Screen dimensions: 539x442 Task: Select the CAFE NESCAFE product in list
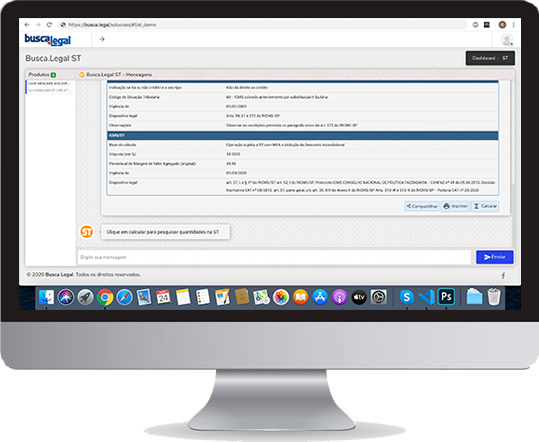click(50, 87)
